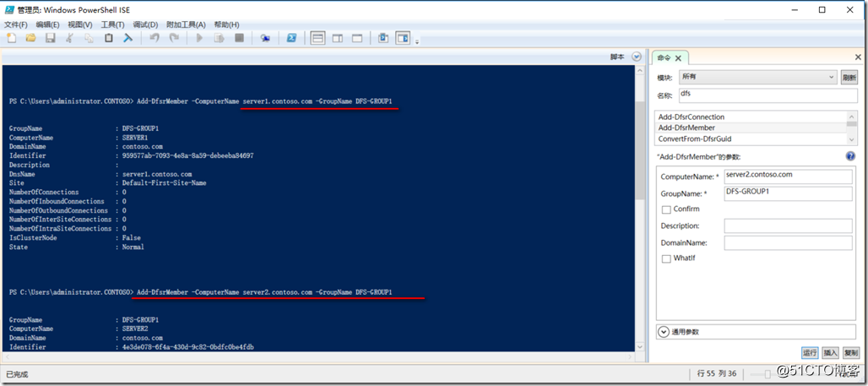The width and height of the screenshot is (868, 386).
Task: Show the script pane at top
Action: tap(317, 38)
